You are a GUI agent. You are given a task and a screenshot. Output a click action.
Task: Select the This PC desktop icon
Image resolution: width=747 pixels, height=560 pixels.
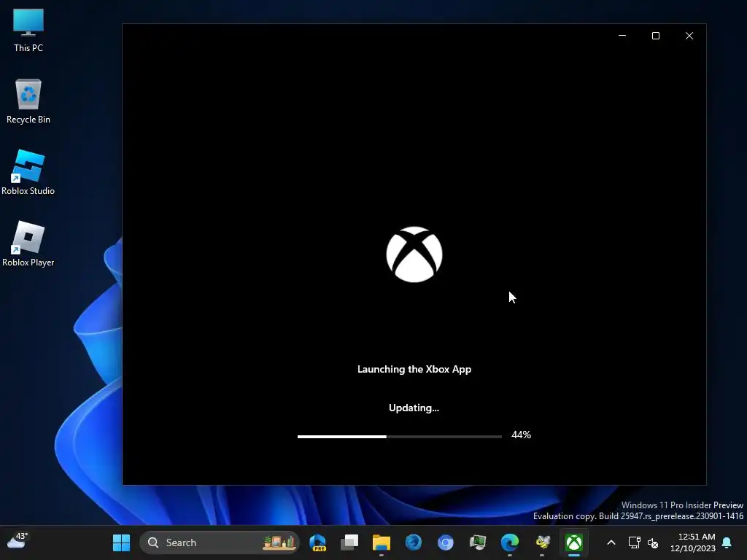(28, 31)
